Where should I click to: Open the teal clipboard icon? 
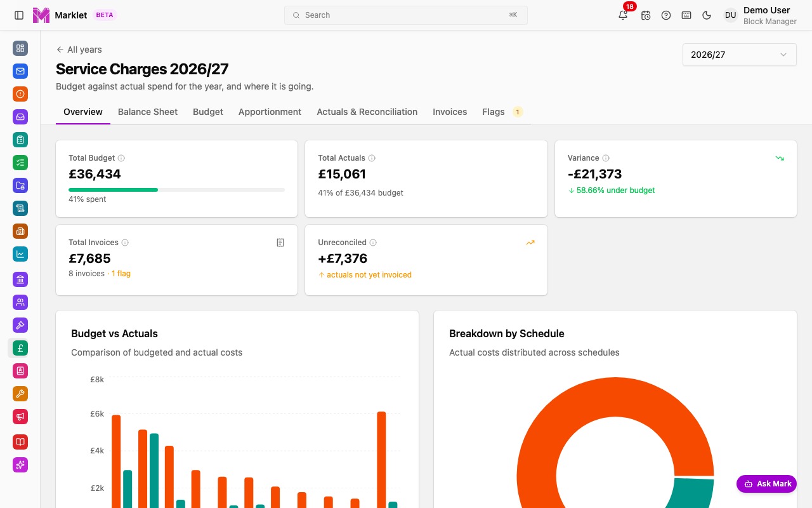(20, 140)
